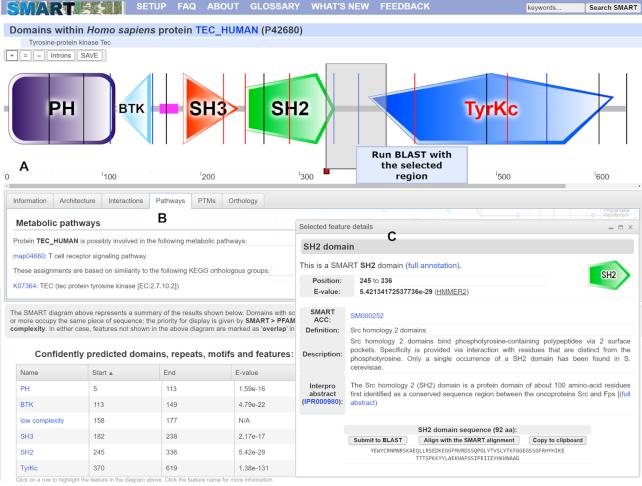Image resolution: width=642 pixels, height=486 pixels.
Task: Toggle Introns display
Action: [61, 55]
